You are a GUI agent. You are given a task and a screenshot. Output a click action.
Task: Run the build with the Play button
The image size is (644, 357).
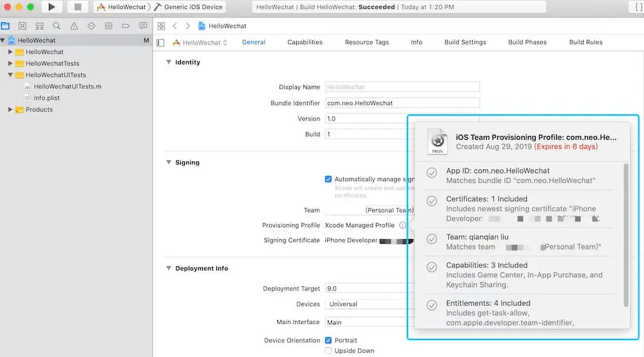tap(52, 6)
